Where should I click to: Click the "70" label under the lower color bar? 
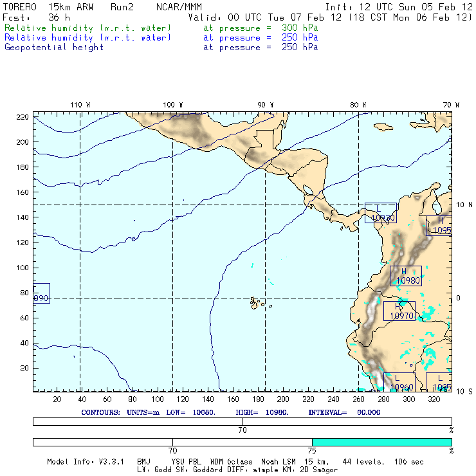[172, 450]
